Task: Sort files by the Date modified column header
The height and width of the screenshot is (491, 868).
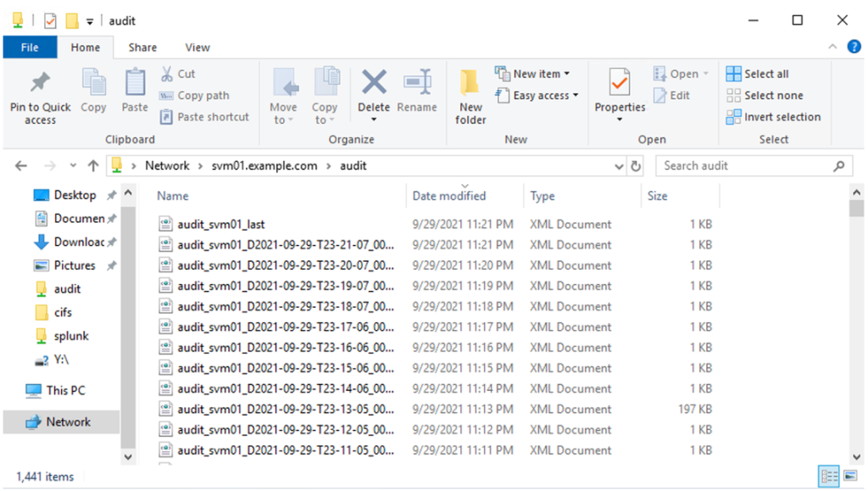Action: (448, 196)
